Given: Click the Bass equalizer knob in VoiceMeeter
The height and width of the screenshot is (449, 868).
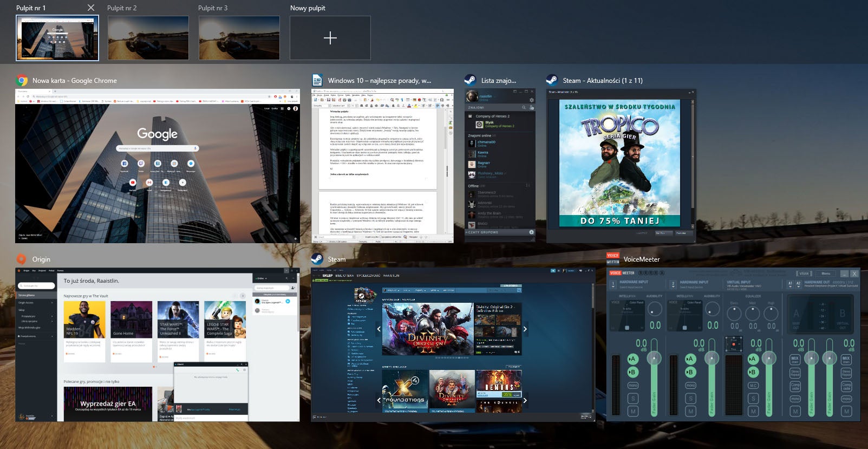Looking at the screenshot, I should click(x=734, y=313).
